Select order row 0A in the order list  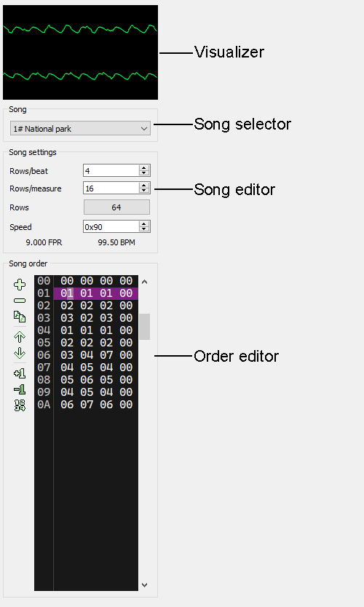tap(86, 405)
